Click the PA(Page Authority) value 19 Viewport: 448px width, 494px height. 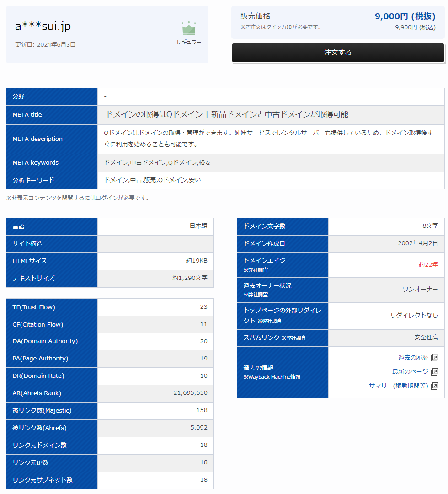pyautogui.click(x=204, y=359)
